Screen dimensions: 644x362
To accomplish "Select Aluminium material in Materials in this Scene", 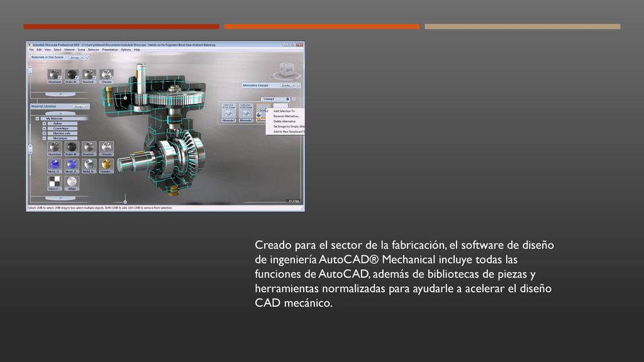I will click(x=54, y=75).
